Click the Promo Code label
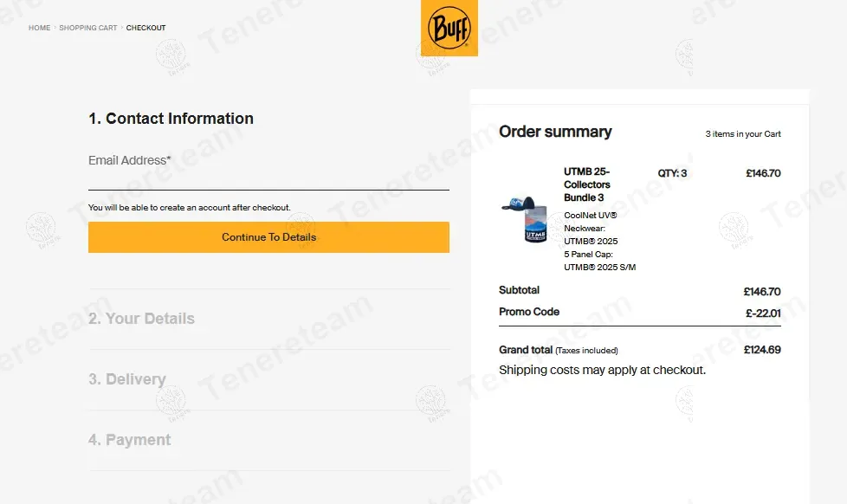The image size is (847, 504). click(529, 312)
